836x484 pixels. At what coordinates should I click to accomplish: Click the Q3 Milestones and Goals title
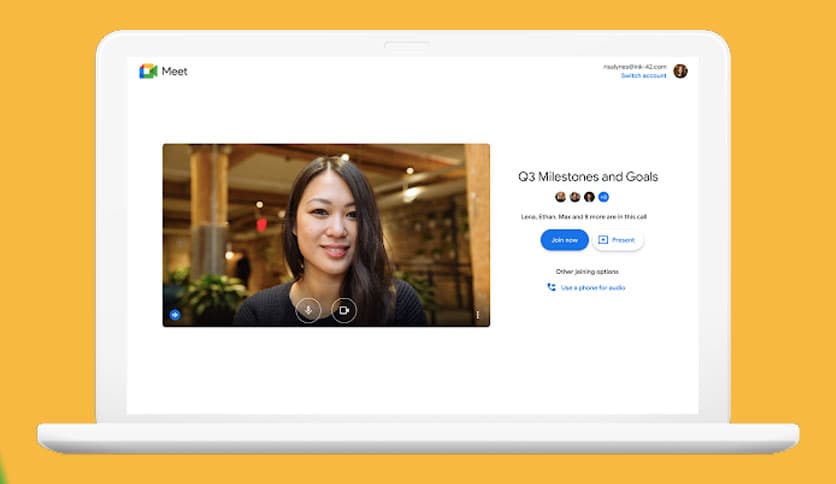pyautogui.click(x=588, y=176)
